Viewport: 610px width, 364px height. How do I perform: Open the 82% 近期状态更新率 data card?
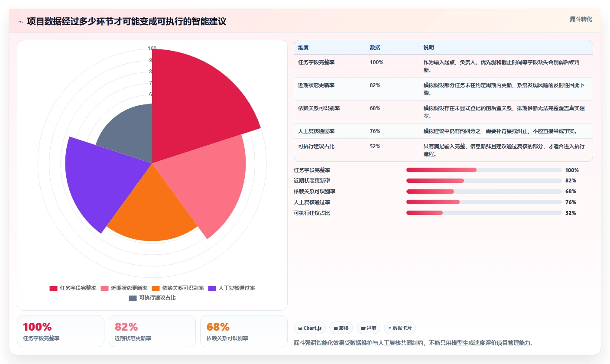[x=152, y=331]
